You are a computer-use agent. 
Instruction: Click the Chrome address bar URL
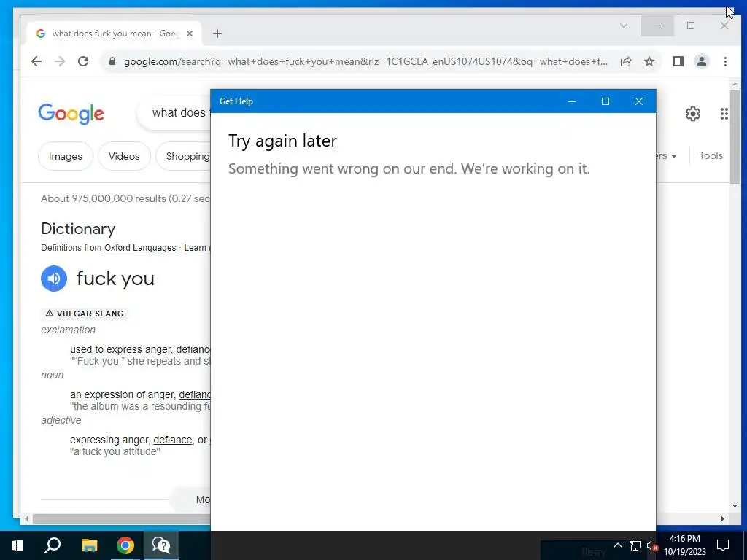tap(365, 61)
